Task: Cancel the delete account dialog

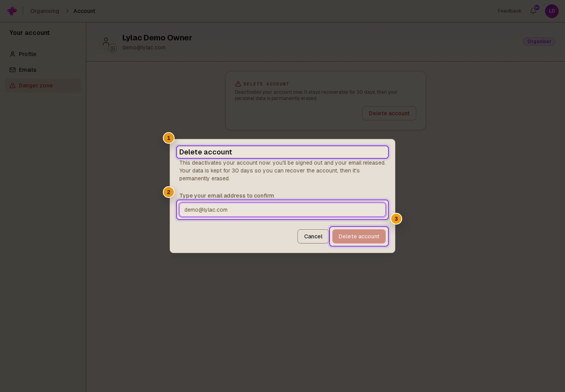Action: tap(313, 236)
